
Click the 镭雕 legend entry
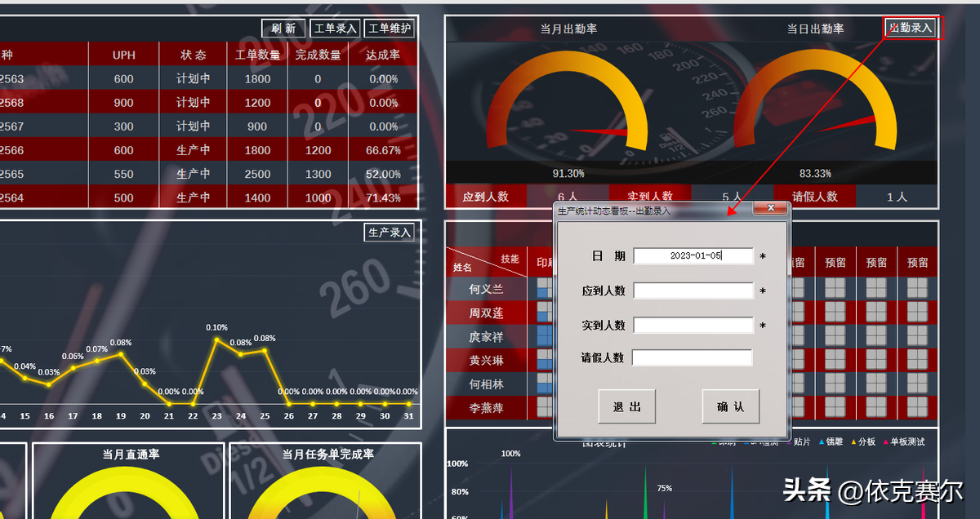pos(831,441)
